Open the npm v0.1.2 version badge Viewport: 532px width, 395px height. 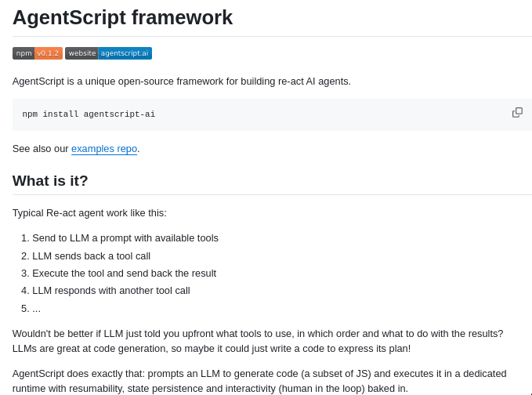pos(37,53)
